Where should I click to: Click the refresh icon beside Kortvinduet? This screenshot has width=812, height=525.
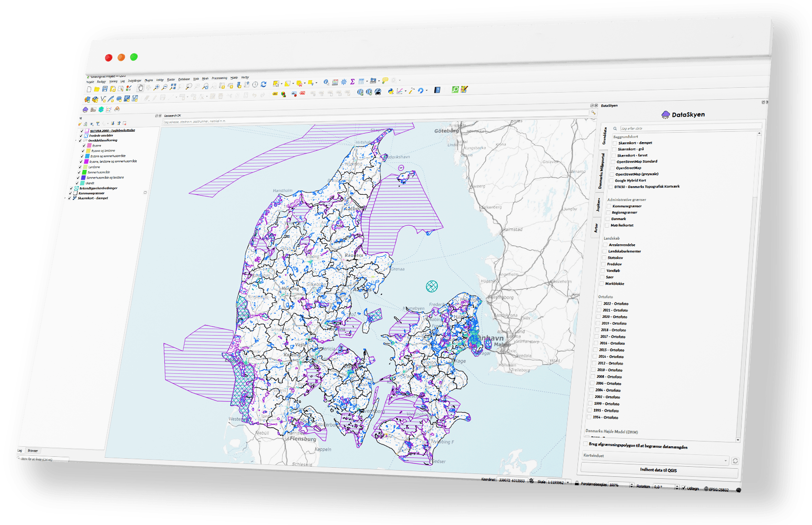(x=735, y=461)
